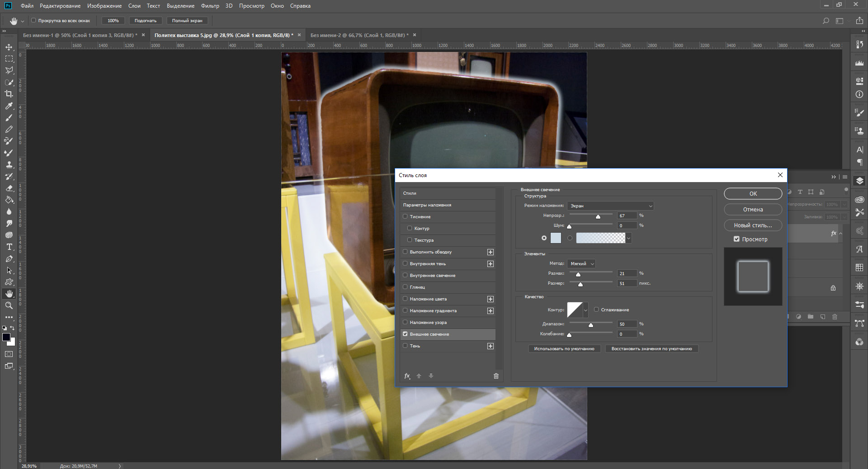Select the Eyedropper tool

coord(9,106)
